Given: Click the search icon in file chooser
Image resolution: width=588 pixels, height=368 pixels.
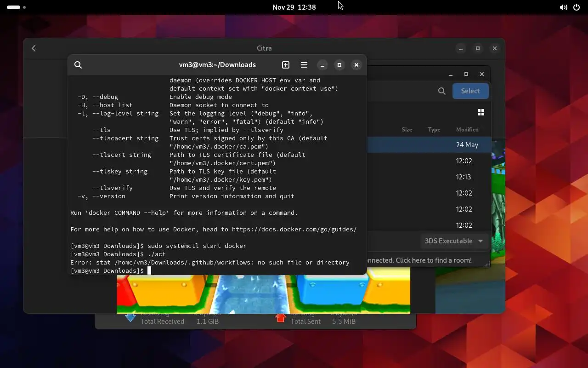Looking at the screenshot, I should [x=442, y=91].
